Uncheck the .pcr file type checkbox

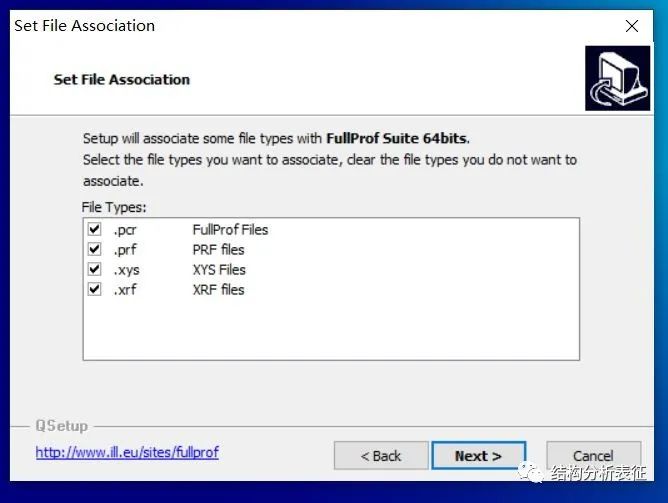pos(94,229)
